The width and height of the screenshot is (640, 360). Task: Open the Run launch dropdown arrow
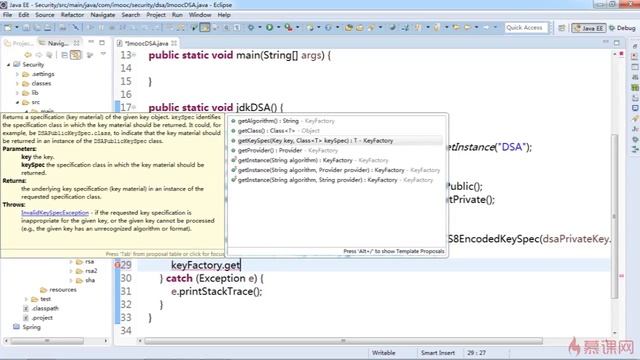pyautogui.click(x=278, y=28)
